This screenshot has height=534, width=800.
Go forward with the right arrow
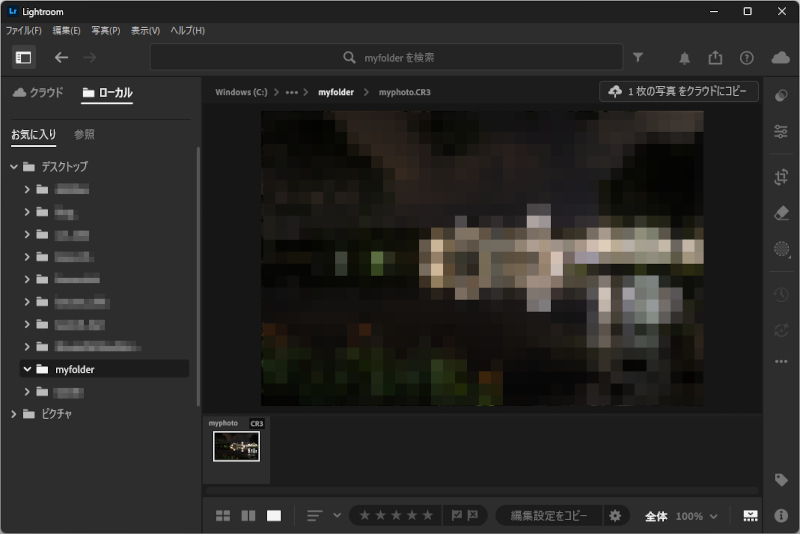(90, 58)
